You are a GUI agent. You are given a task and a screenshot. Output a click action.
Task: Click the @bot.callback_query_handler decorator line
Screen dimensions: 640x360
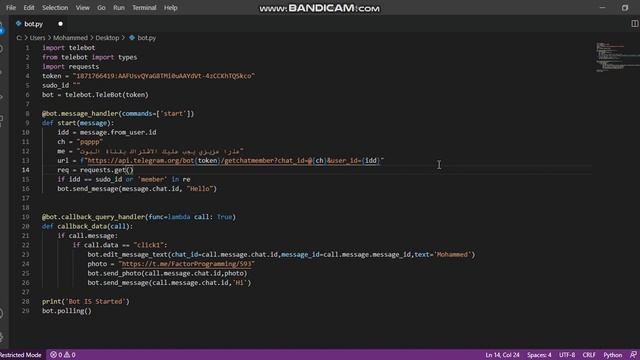(139, 217)
